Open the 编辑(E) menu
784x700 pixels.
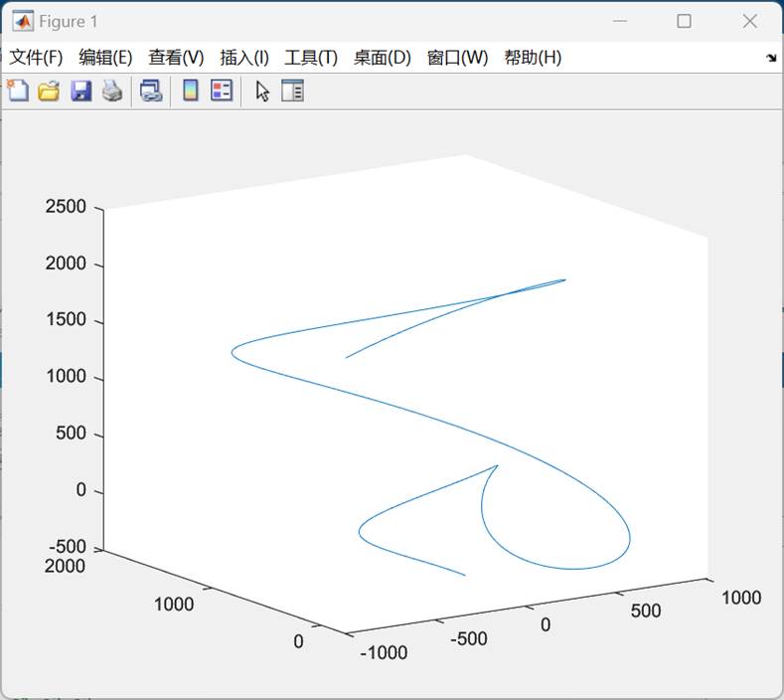(x=105, y=58)
